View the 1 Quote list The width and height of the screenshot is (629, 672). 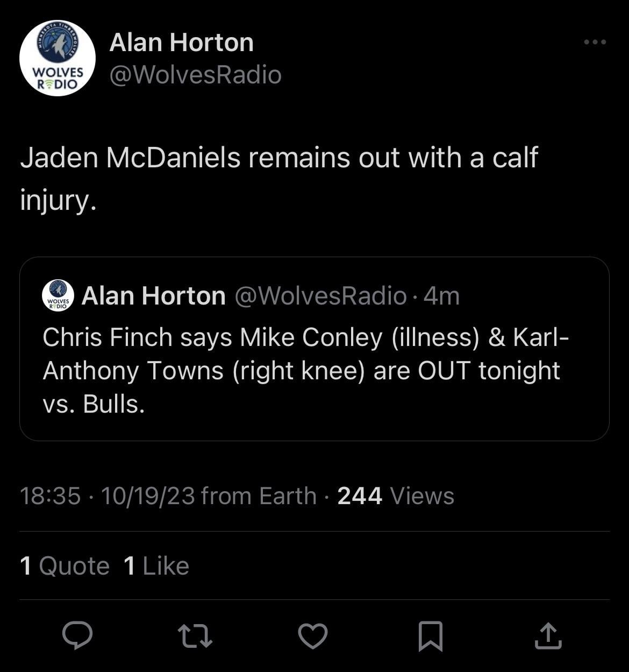pos(65,566)
